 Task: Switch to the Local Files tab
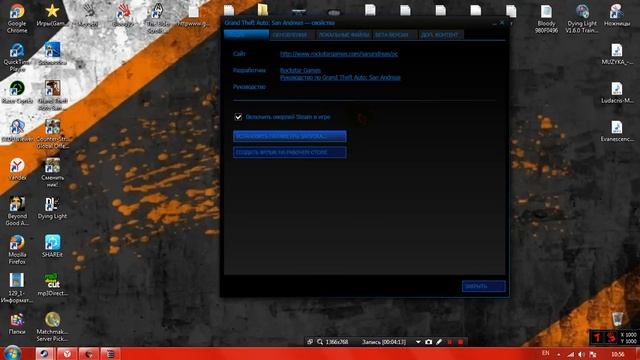pyautogui.click(x=344, y=35)
